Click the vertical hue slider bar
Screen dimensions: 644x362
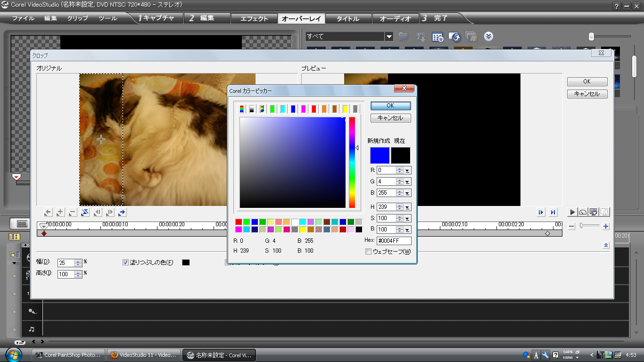(352, 162)
